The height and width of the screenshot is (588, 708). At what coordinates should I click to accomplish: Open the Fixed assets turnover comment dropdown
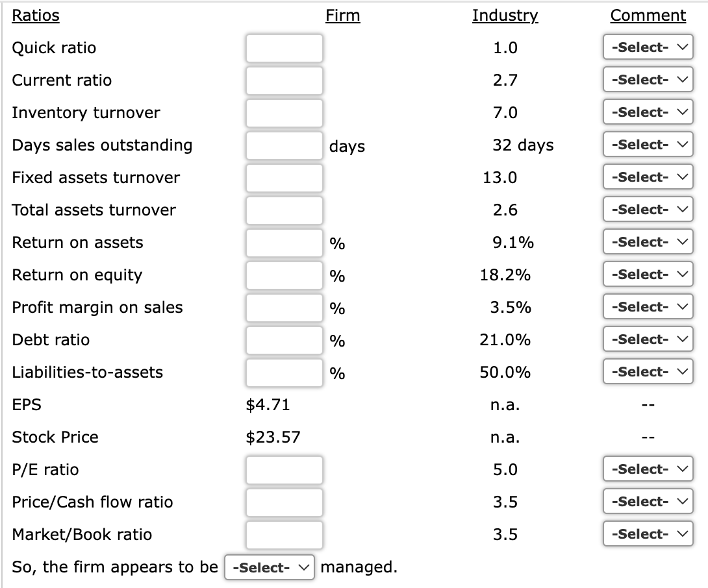[647, 177]
